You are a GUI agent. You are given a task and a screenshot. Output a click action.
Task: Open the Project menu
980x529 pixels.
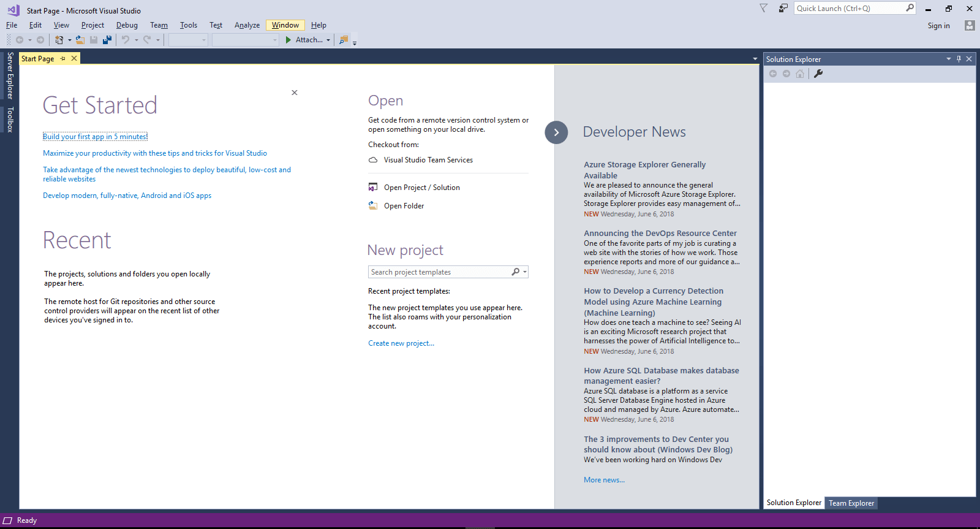(92, 25)
